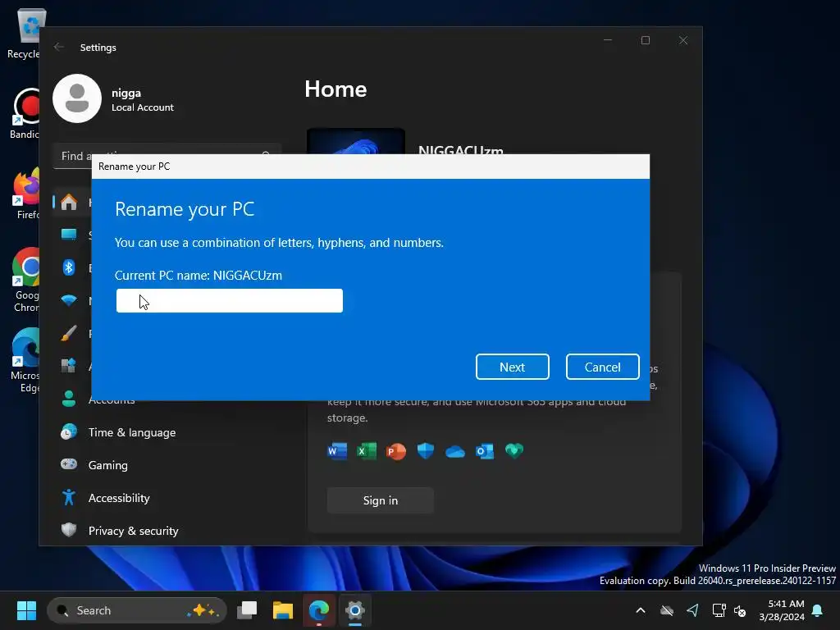Click the Word app icon

[x=337, y=451]
